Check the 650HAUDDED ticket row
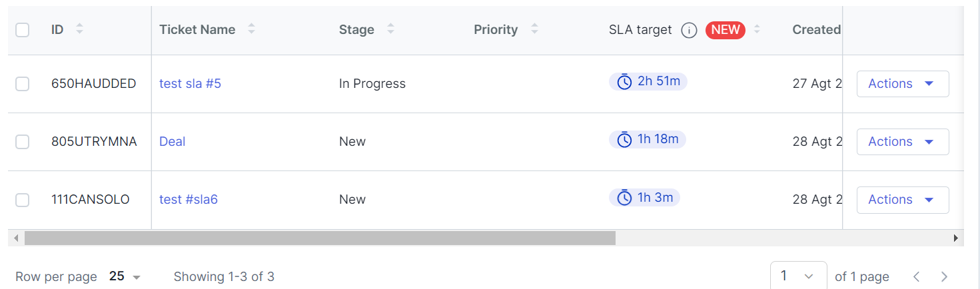This screenshot has width=980, height=289. pos(23,84)
